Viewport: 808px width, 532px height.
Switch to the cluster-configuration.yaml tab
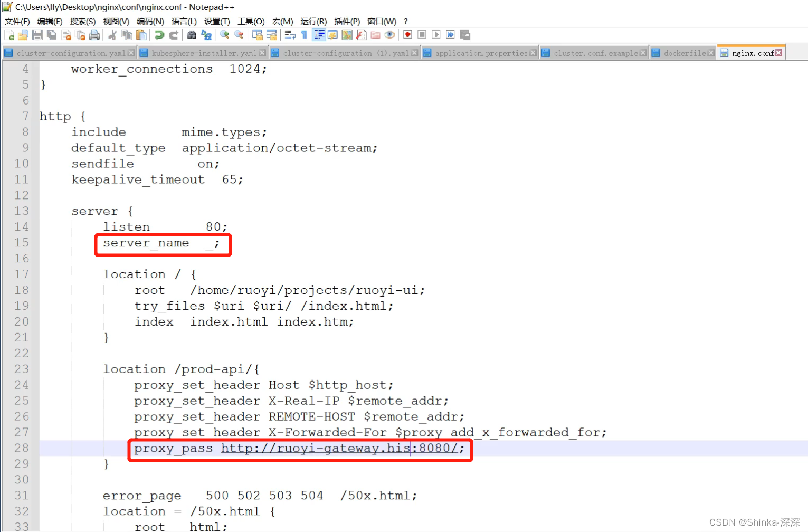click(71, 53)
